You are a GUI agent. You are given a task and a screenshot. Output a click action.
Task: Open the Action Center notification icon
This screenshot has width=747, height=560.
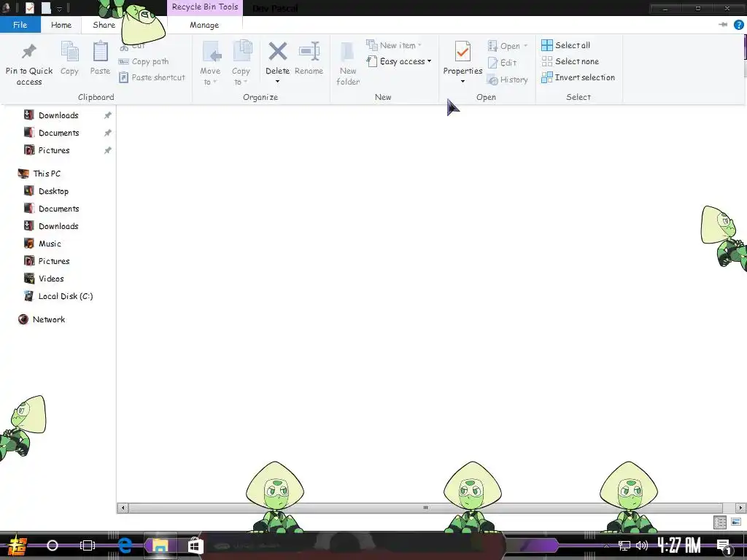coord(724,545)
